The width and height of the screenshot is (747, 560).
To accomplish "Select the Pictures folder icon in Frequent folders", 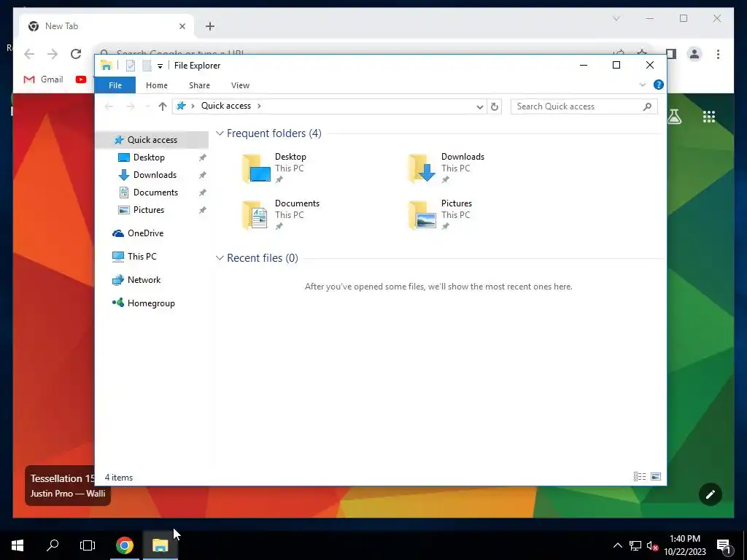I will pos(422,215).
